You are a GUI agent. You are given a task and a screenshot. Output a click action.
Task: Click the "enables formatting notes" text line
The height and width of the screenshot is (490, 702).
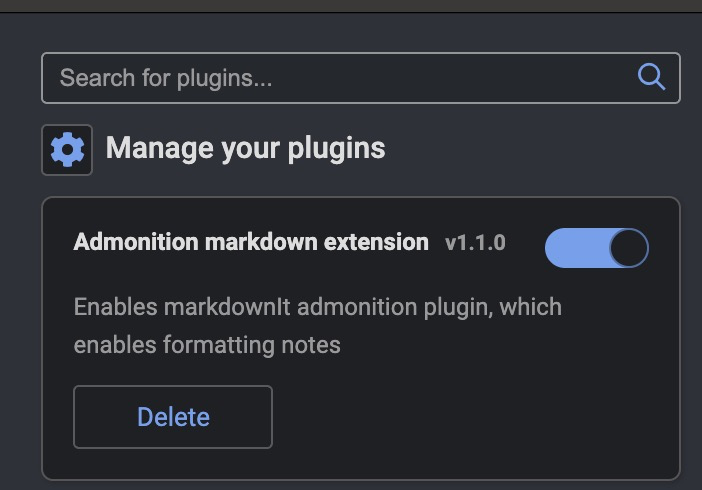(x=207, y=345)
